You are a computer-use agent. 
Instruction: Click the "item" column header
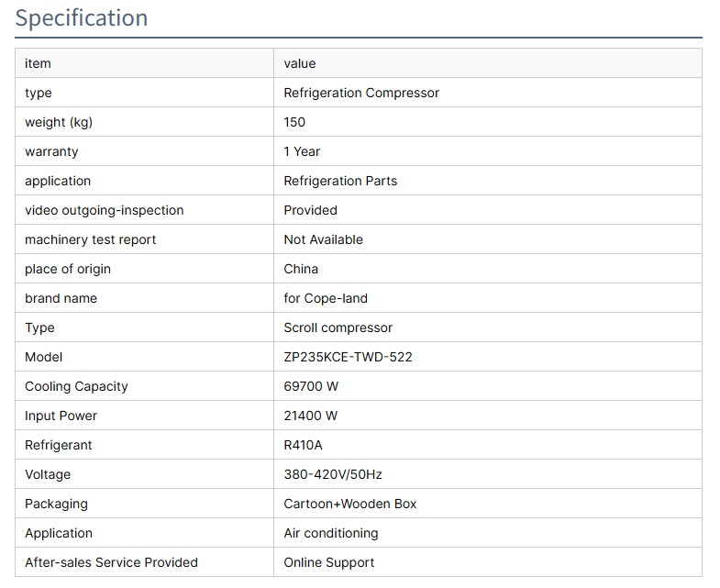(x=38, y=63)
